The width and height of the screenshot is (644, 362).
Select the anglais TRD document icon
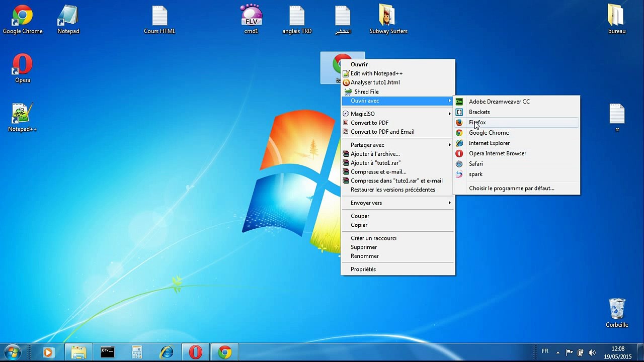[297, 20]
